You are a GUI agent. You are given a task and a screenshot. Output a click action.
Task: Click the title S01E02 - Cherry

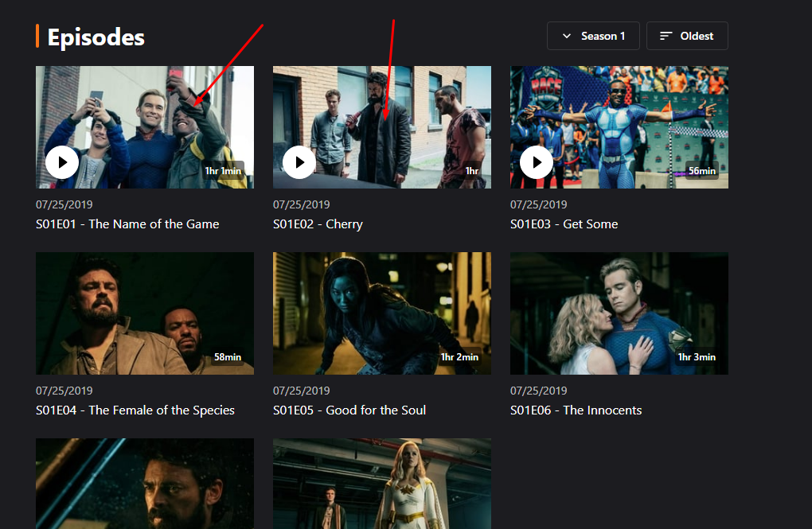pos(318,224)
